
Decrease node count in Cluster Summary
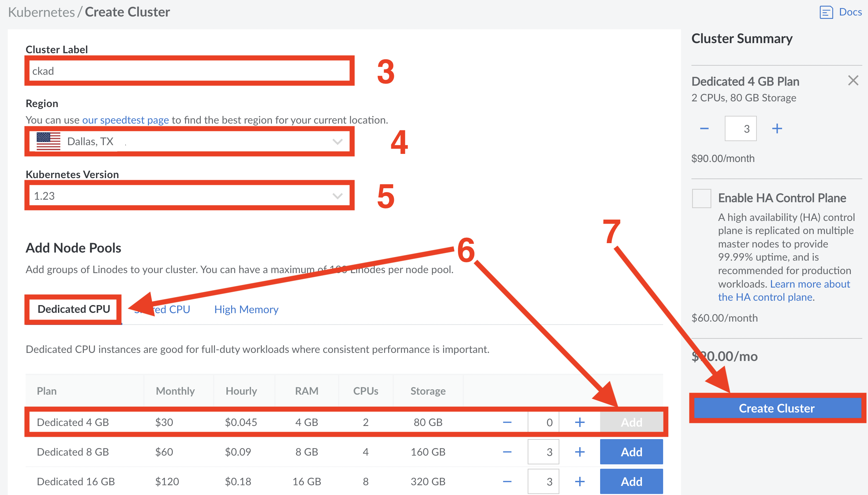[x=704, y=129]
